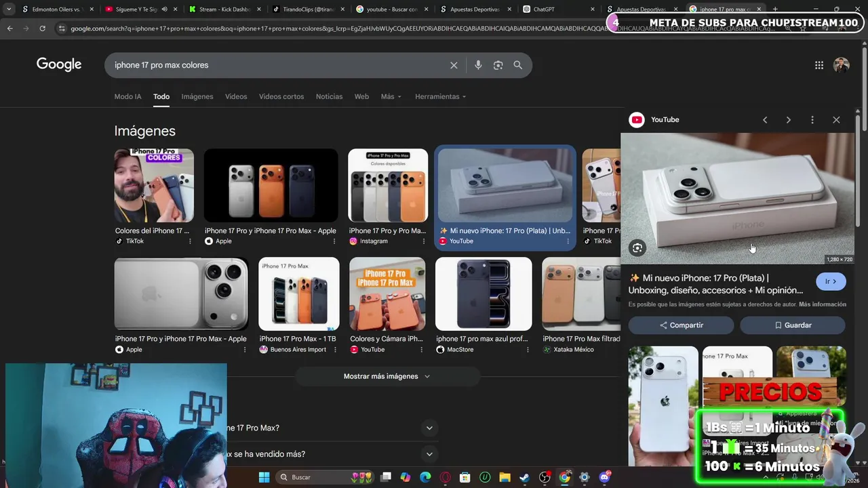Click the search query input field
868x488 pixels.
coord(278,65)
